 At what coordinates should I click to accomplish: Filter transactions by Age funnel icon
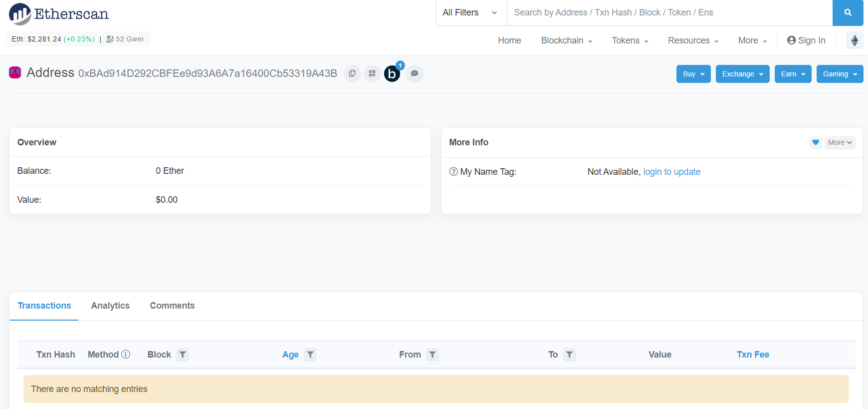[x=310, y=355]
